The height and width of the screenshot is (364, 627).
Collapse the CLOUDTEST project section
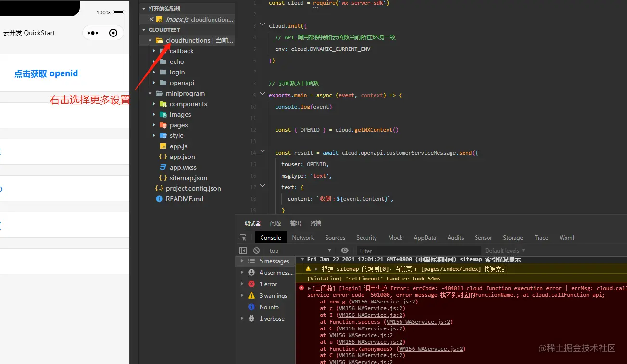point(143,30)
